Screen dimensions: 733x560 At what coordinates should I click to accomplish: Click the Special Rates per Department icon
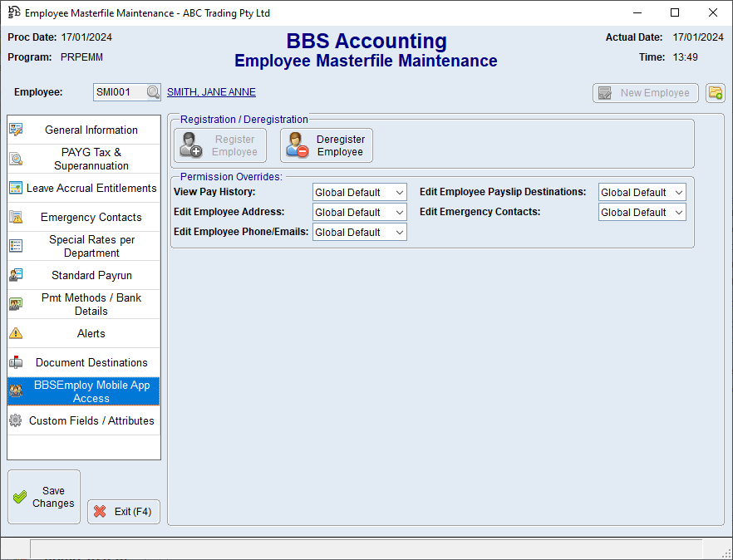click(16, 246)
